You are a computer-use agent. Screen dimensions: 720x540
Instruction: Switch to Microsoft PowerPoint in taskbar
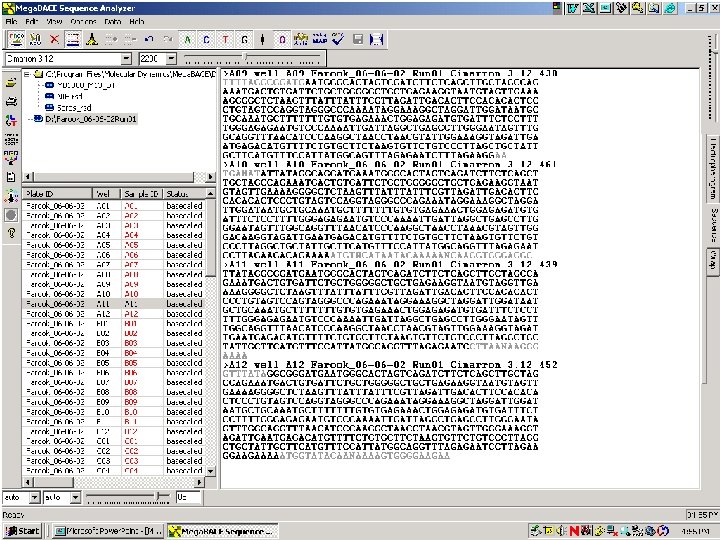(108, 531)
